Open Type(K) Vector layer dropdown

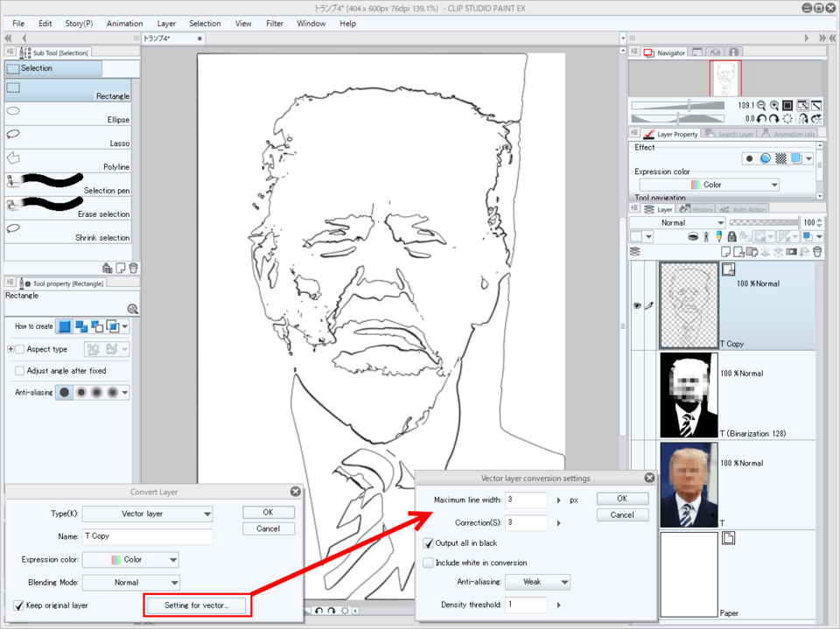tap(147, 514)
